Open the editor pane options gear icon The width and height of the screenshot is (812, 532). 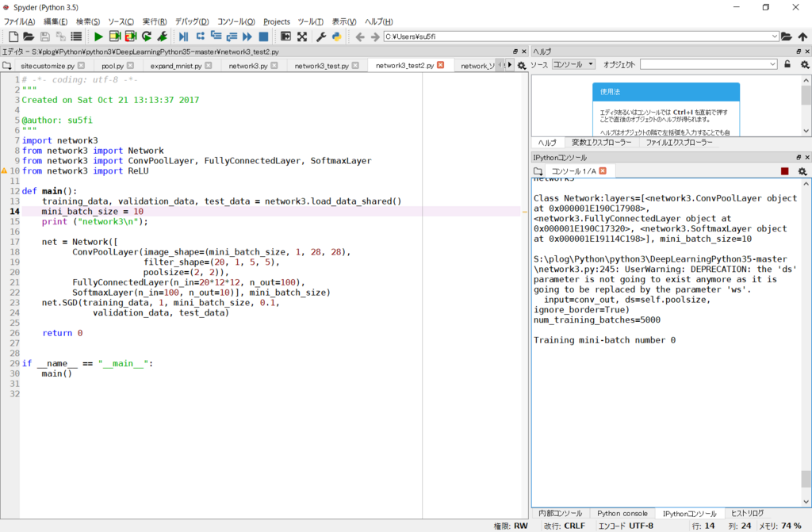[522, 65]
